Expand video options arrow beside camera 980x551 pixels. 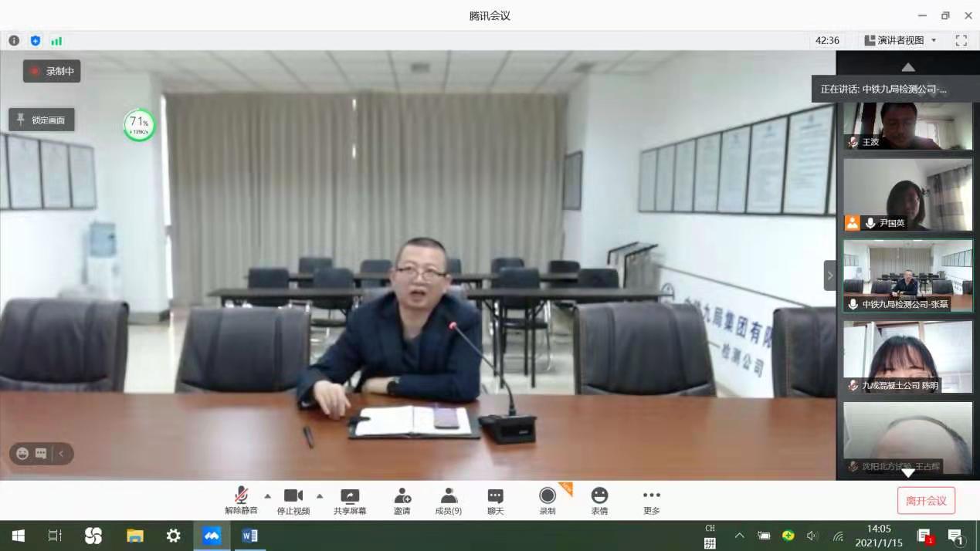[x=320, y=495]
